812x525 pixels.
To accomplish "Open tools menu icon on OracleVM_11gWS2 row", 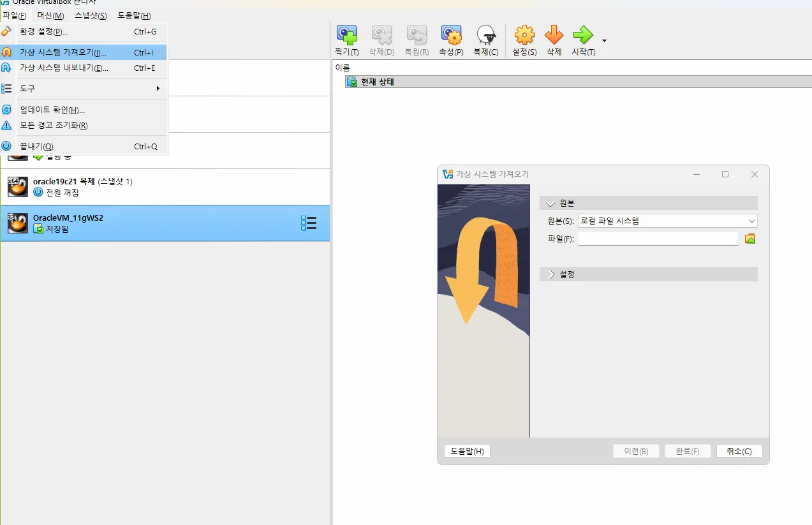I will pos(309,223).
